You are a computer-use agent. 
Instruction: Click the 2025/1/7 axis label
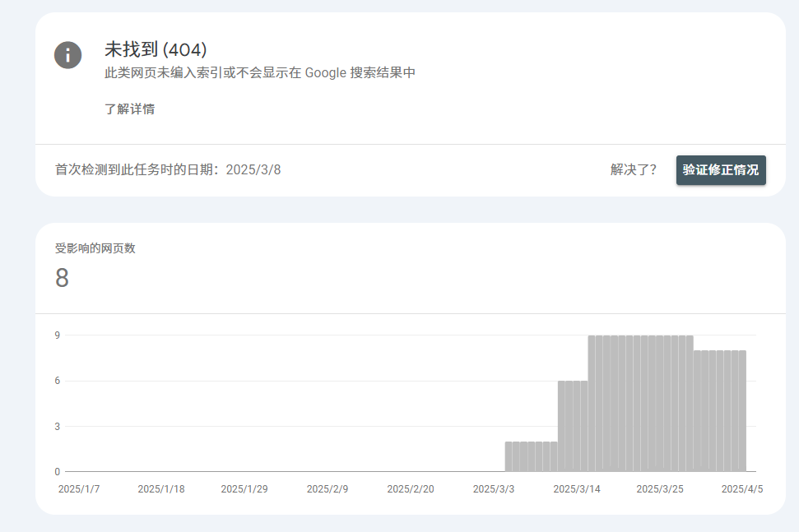pyautogui.click(x=81, y=488)
